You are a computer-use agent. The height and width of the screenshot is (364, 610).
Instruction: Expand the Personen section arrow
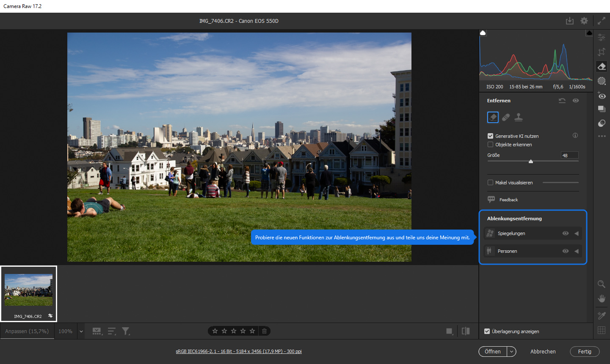tap(577, 251)
